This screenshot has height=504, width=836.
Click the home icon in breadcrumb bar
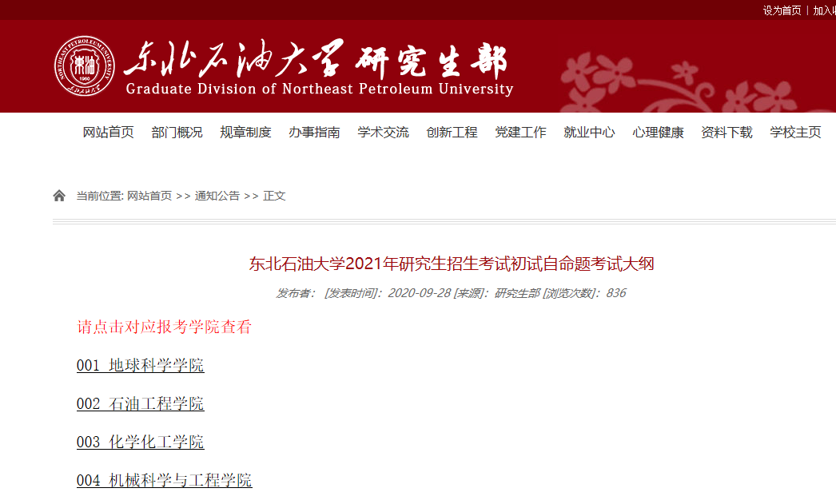[58, 195]
